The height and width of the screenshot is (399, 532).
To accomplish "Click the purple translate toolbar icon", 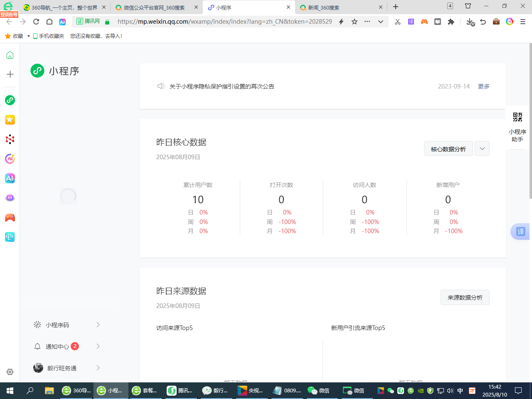I will pos(411,22).
